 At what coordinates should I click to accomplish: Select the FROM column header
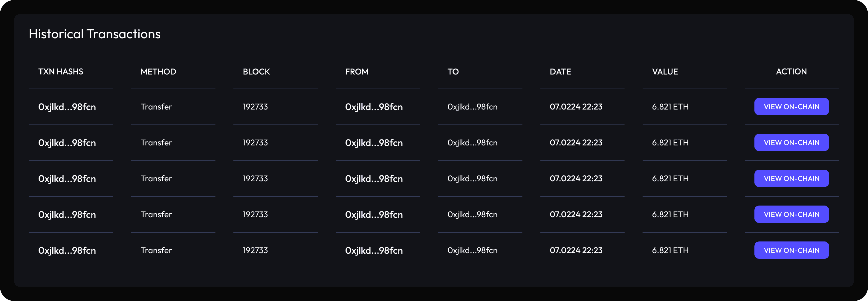pyautogui.click(x=357, y=72)
